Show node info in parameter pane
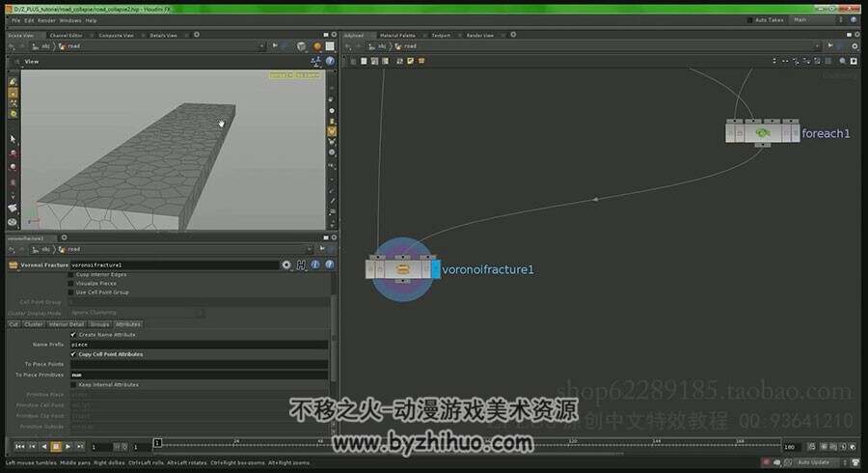 tap(315, 264)
